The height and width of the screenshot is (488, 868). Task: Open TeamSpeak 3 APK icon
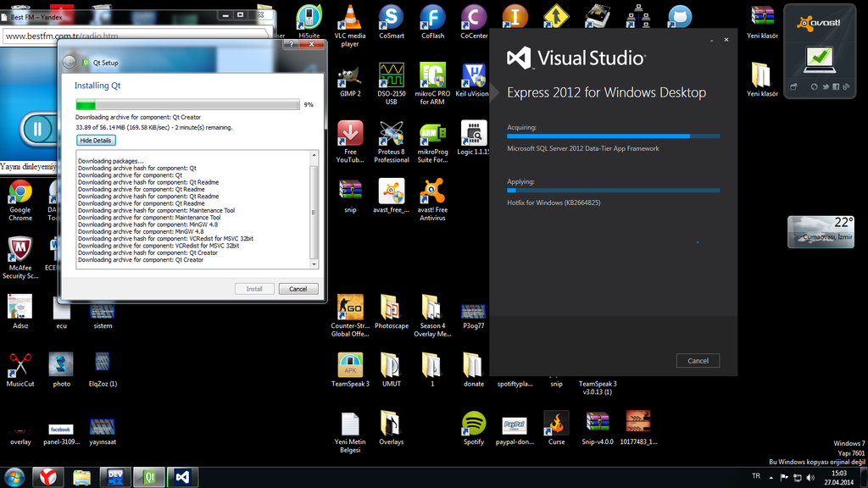[x=350, y=370]
